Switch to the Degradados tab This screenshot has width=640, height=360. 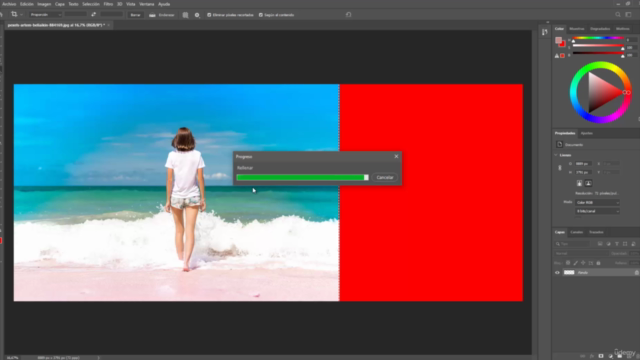(x=600, y=29)
